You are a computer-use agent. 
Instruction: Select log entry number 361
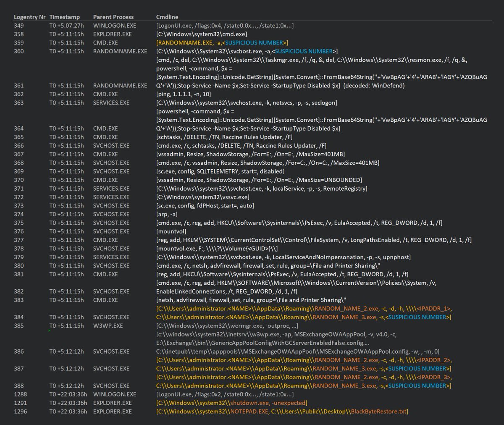click(x=19, y=86)
